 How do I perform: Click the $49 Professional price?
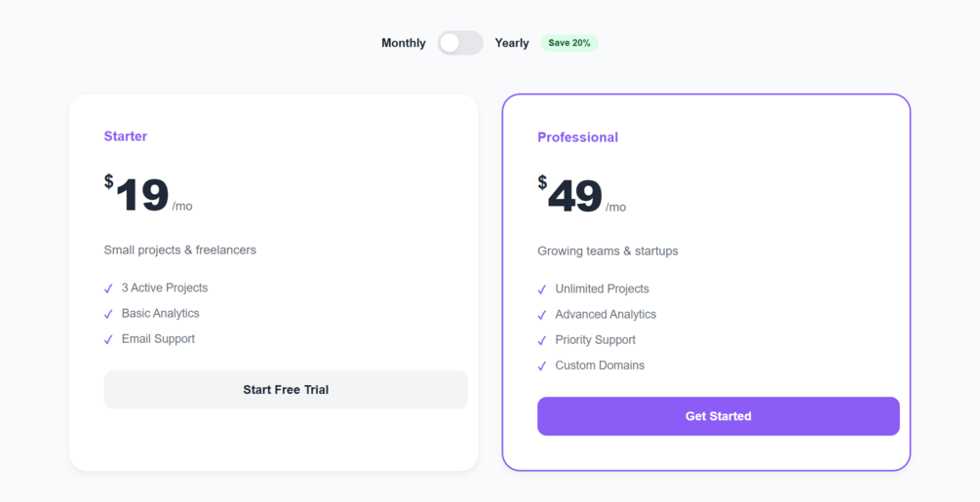pyautogui.click(x=574, y=196)
